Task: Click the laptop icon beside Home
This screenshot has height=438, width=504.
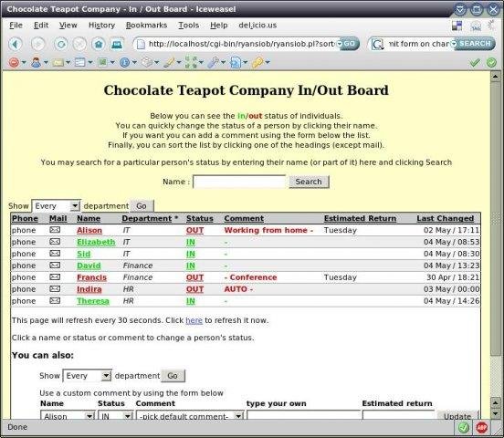Action: pos(117,44)
